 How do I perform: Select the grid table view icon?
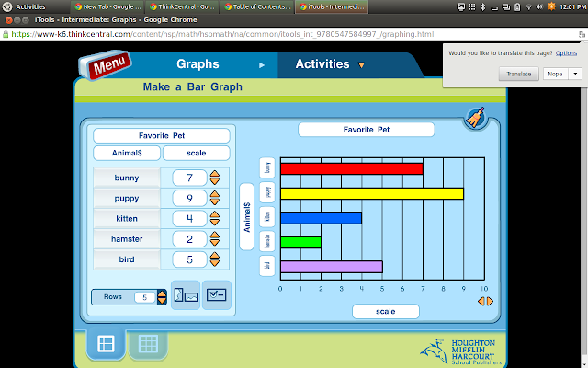click(148, 343)
